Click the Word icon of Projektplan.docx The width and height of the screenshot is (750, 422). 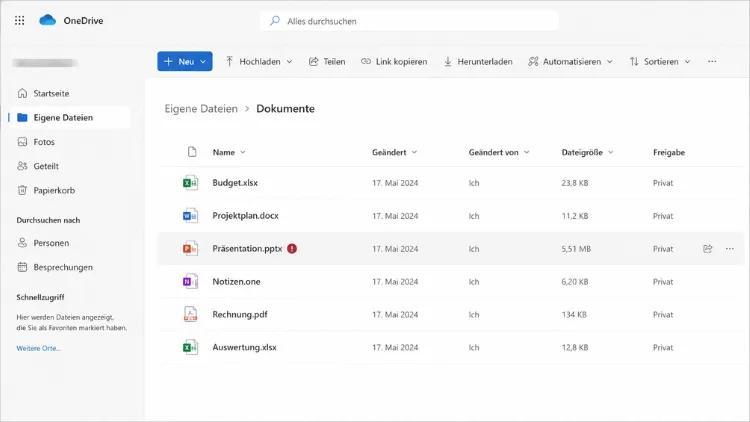(190, 216)
